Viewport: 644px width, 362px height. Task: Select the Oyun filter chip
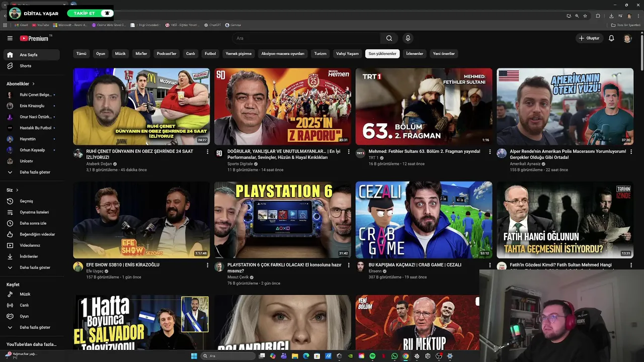click(101, 54)
